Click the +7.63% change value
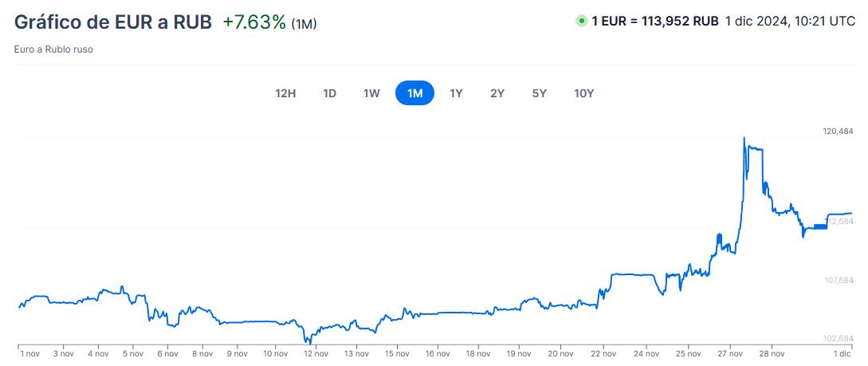The height and width of the screenshot is (366, 868). (253, 22)
